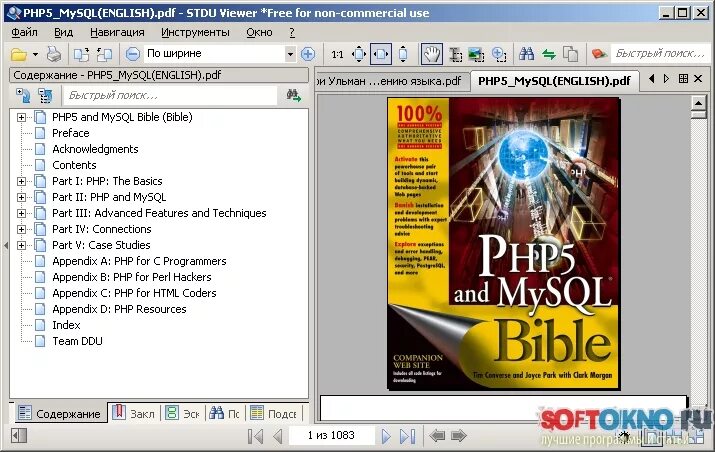The image size is (715, 452).
Task: Expand PHP5 and MySQL Bible node
Action: 21,117
